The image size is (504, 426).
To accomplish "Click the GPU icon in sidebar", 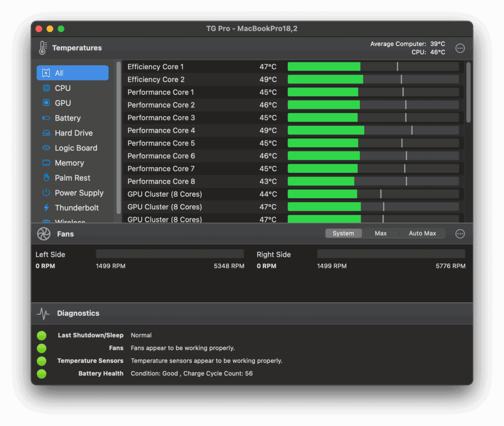I will [46, 103].
